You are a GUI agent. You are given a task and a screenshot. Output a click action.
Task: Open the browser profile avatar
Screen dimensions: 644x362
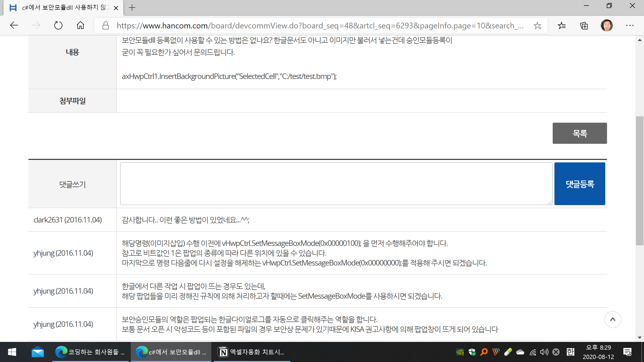coord(607,25)
